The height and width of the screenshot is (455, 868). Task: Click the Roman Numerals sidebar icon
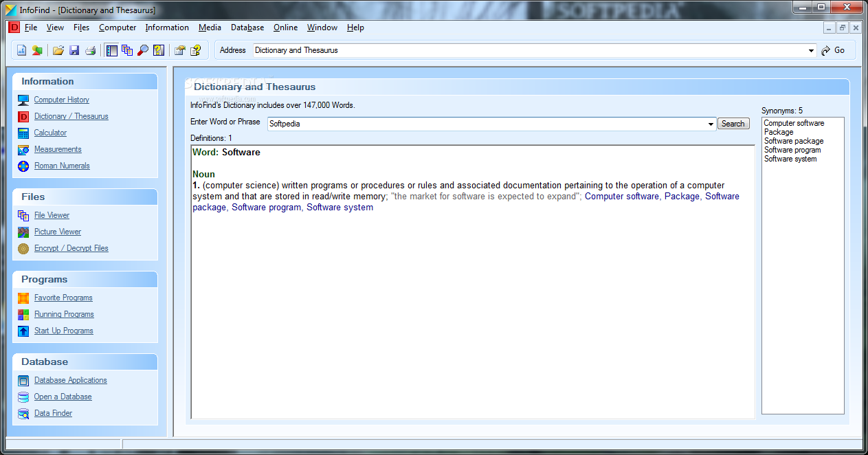click(23, 166)
